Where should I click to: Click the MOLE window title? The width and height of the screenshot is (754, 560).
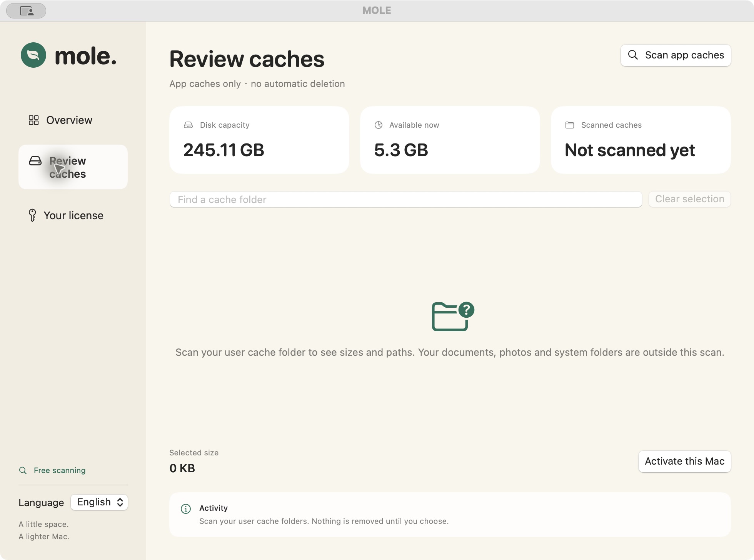377,10
